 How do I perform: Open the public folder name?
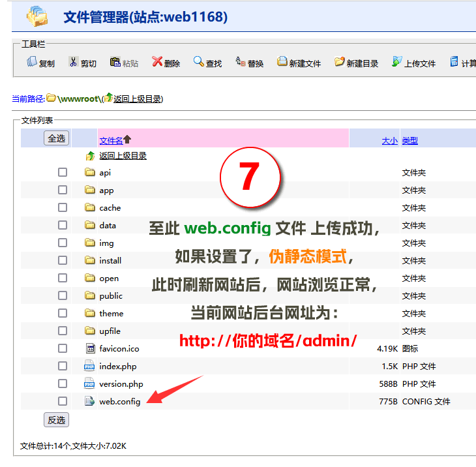click(111, 296)
